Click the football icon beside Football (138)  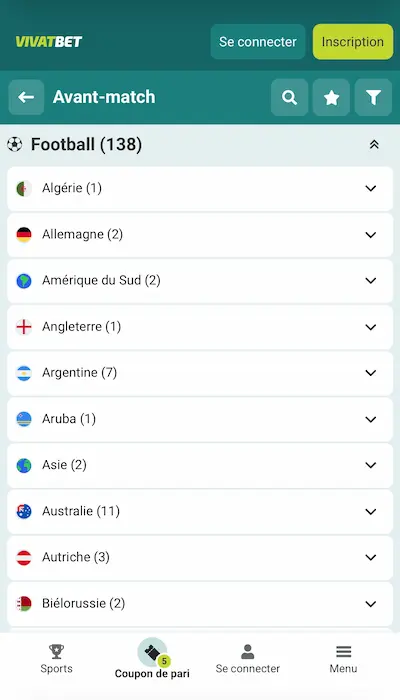(x=15, y=144)
